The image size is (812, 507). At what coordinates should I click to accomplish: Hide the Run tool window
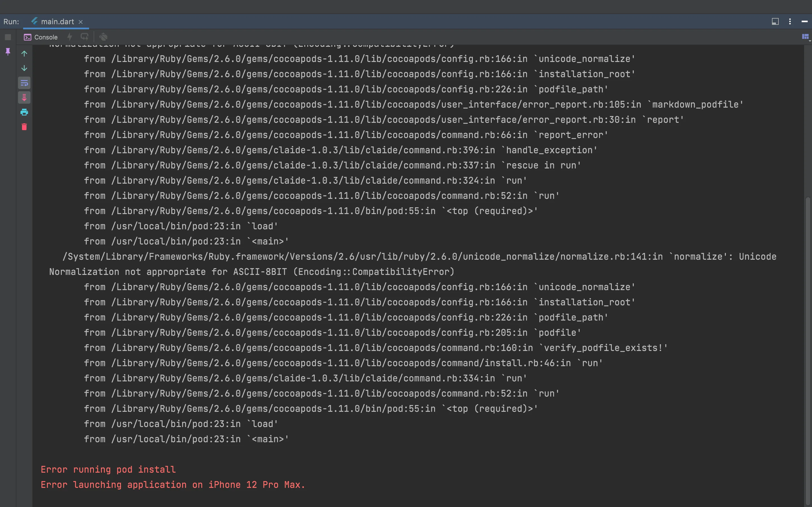[804, 21]
